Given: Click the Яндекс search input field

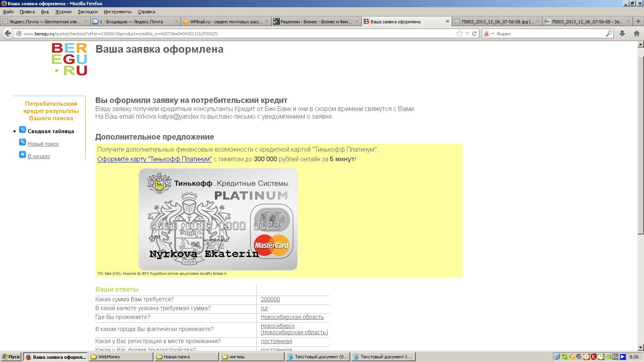Looking at the screenshot, I should [549, 34].
